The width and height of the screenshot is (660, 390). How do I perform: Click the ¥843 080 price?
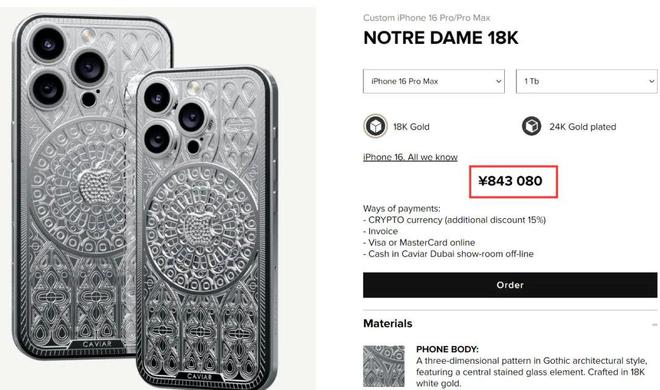(510, 181)
